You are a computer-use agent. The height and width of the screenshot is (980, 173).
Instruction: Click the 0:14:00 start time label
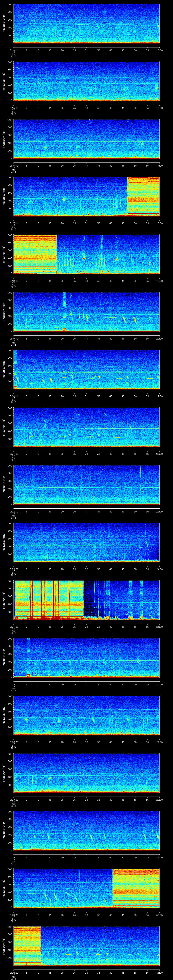coord(14,50)
